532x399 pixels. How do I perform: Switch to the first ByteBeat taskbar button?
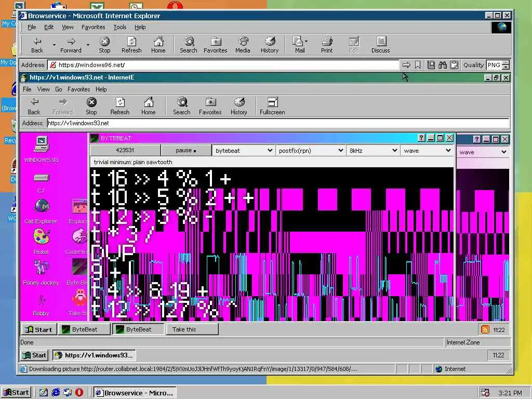84,329
